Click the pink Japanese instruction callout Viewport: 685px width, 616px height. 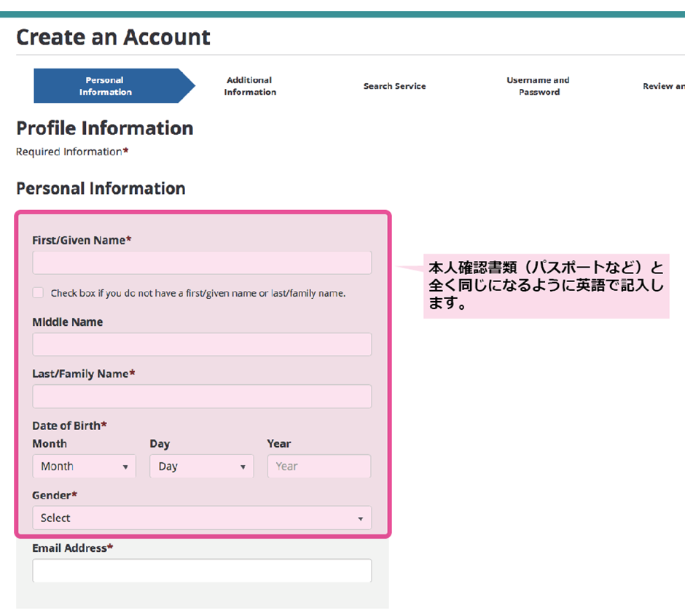click(x=546, y=286)
